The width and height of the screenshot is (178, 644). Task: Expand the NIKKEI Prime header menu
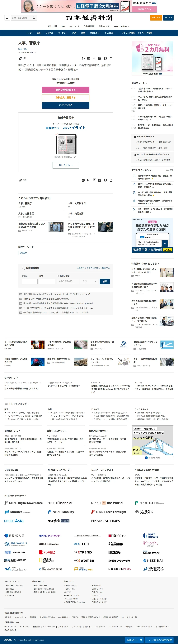(121, 26)
